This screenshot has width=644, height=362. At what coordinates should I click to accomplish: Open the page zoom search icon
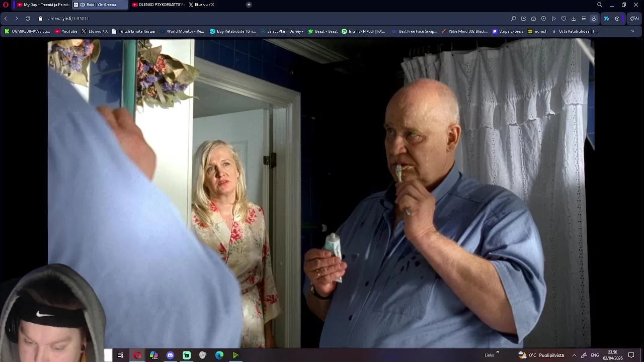pyautogui.click(x=513, y=19)
